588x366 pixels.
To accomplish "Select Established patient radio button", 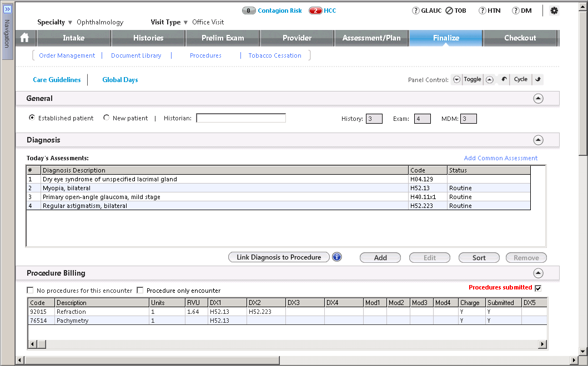I will 32,118.
